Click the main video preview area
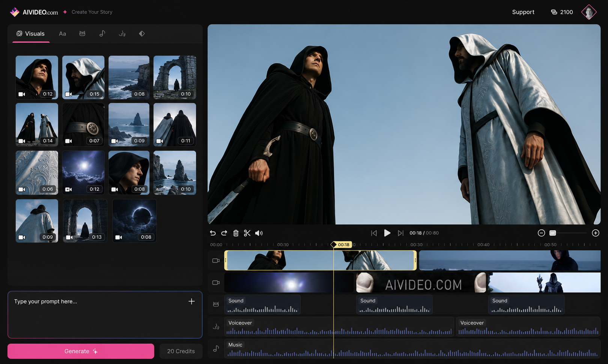Screen dimensions: 608x364 tap(404, 124)
